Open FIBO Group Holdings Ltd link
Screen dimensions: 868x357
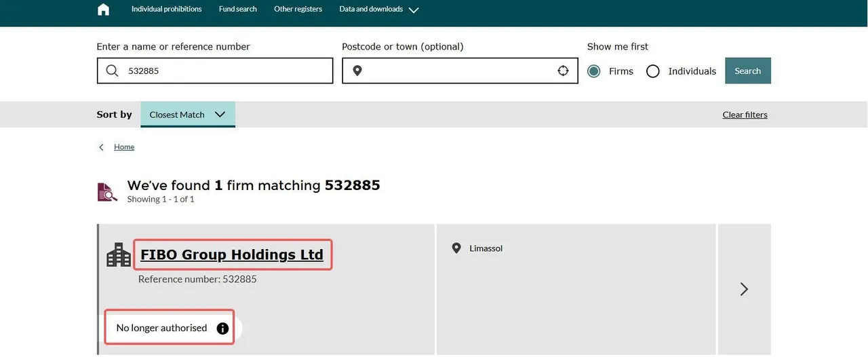click(232, 255)
